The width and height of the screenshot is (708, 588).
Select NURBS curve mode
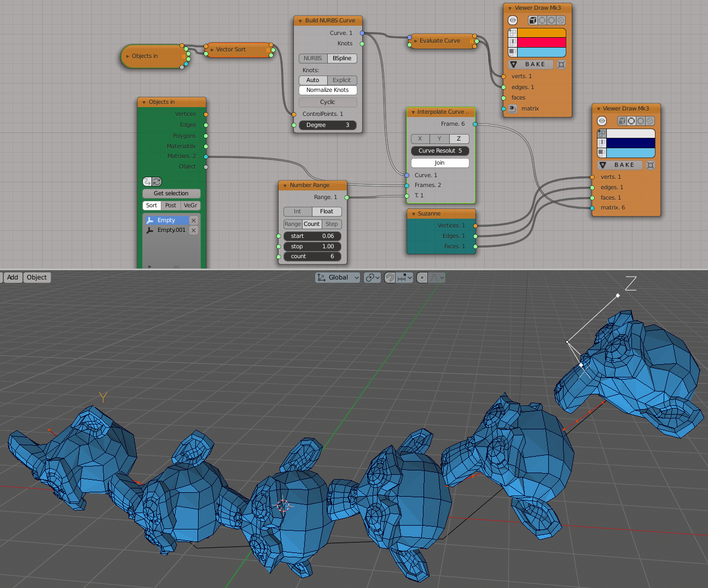coord(313,59)
